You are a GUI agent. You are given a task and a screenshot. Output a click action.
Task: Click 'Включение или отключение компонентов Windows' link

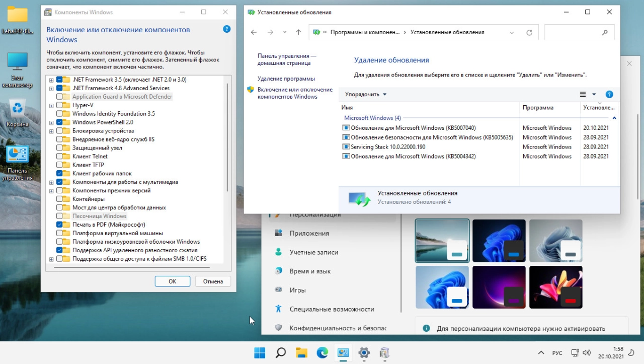(295, 93)
